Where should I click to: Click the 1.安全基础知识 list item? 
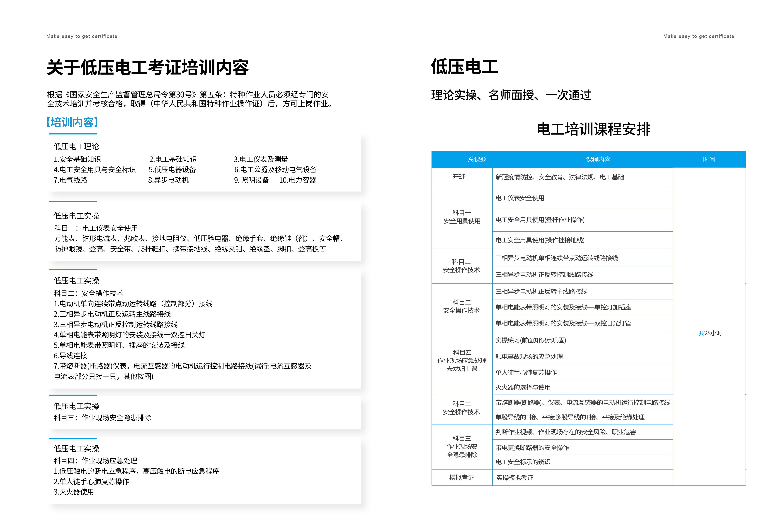click(77, 159)
